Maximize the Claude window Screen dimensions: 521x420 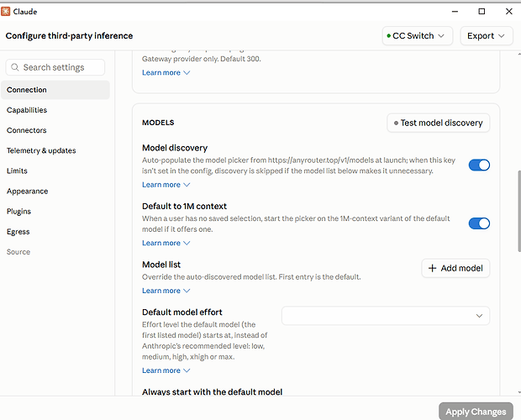(x=482, y=11)
